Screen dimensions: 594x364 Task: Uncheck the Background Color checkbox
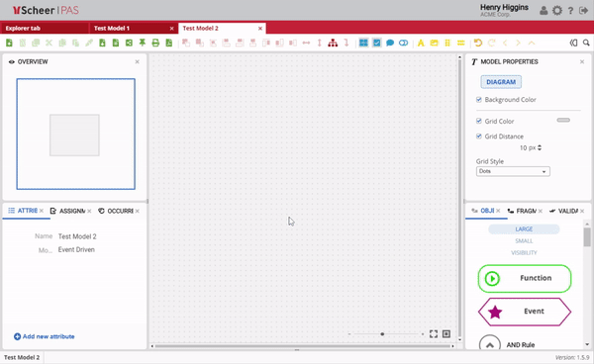coord(479,100)
